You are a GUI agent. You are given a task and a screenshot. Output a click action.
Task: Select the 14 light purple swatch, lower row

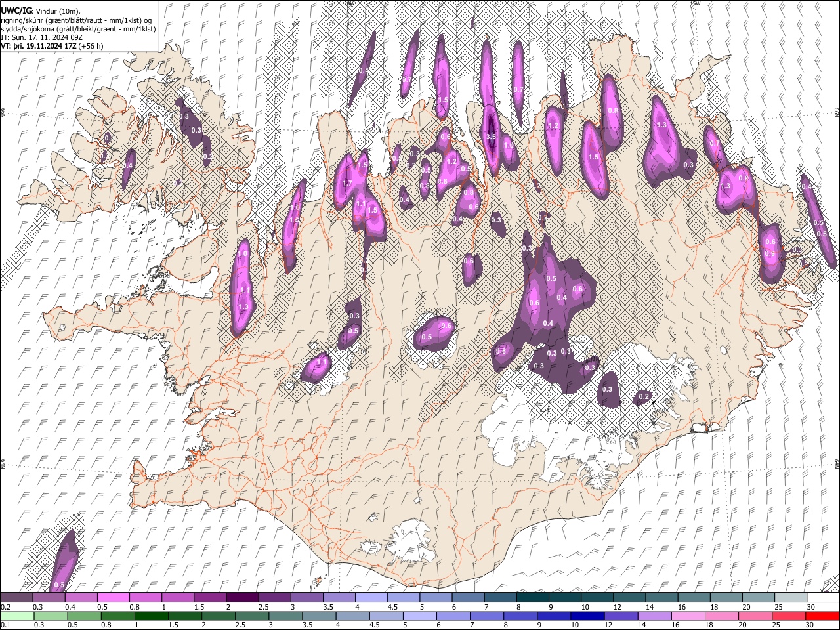pyautogui.click(x=654, y=616)
